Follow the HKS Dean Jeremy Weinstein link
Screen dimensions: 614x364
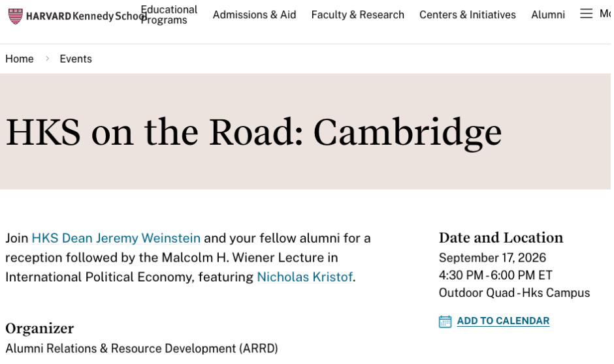116,238
